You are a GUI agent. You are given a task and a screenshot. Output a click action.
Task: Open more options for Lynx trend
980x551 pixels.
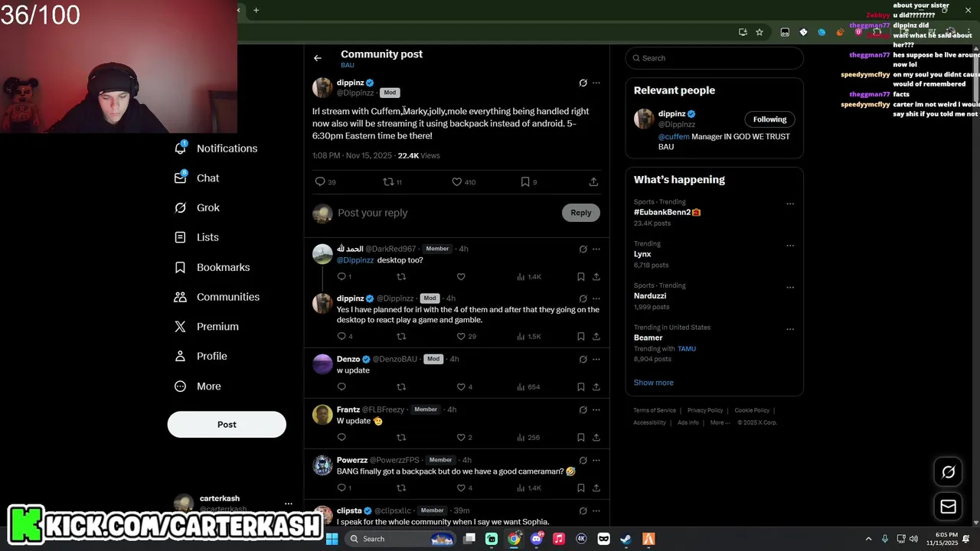pyautogui.click(x=790, y=246)
